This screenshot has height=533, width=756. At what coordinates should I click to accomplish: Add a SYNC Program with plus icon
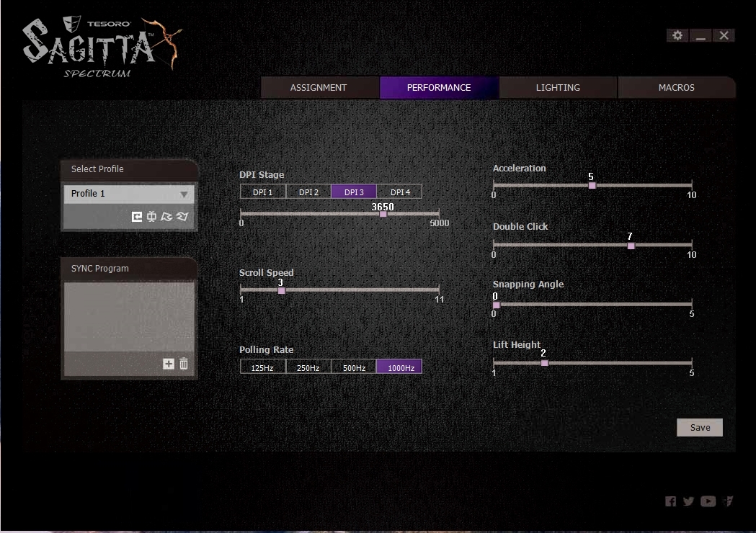coord(168,364)
